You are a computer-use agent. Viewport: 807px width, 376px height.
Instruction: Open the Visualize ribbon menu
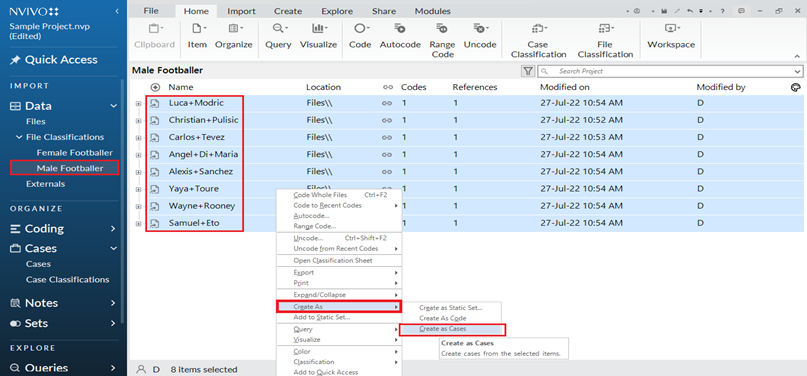(x=318, y=36)
